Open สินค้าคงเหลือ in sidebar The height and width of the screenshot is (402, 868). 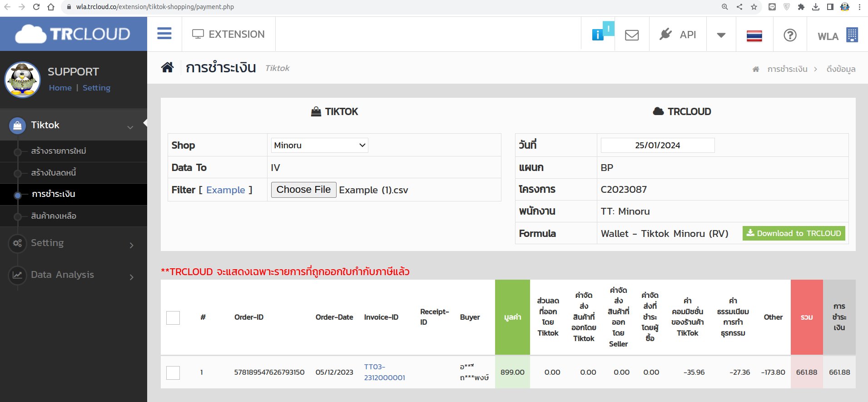pos(54,216)
